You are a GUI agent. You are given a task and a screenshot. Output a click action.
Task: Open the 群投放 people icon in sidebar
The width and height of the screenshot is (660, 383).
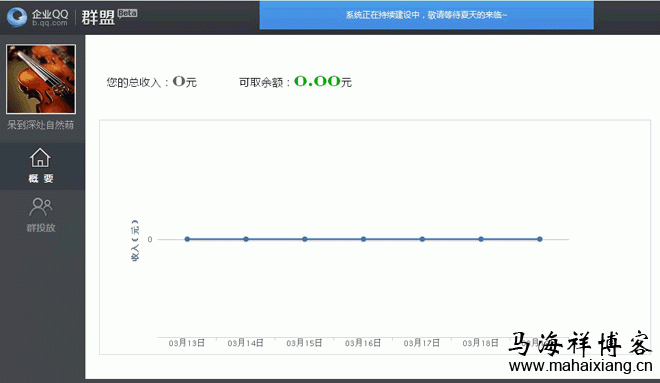pos(41,207)
